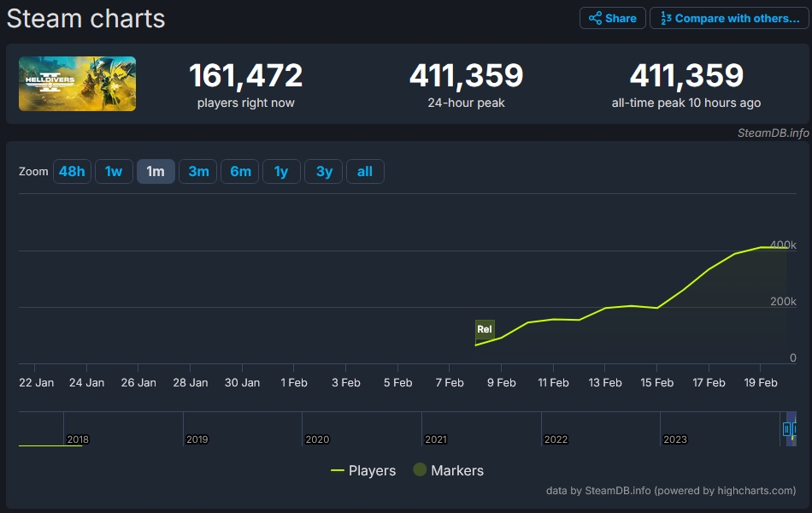Click the 9 Feb axis label
Screen dimensions: 812x513
click(x=501, y=382)
